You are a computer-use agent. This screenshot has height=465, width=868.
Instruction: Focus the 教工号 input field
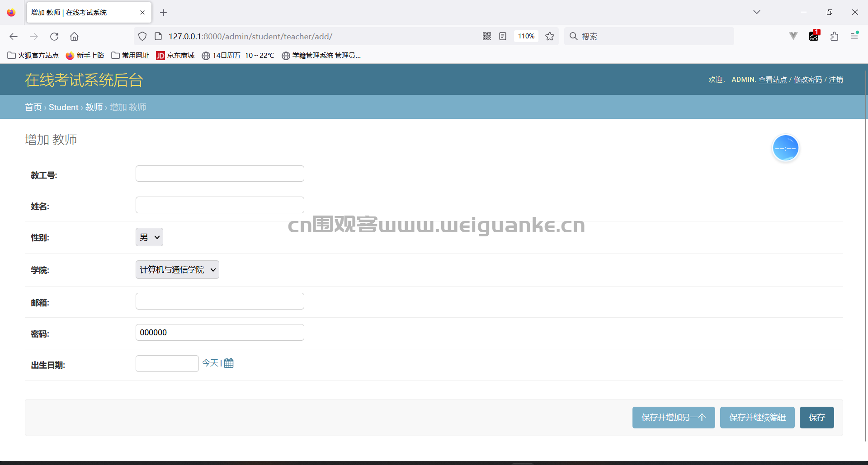coord(220,174)
